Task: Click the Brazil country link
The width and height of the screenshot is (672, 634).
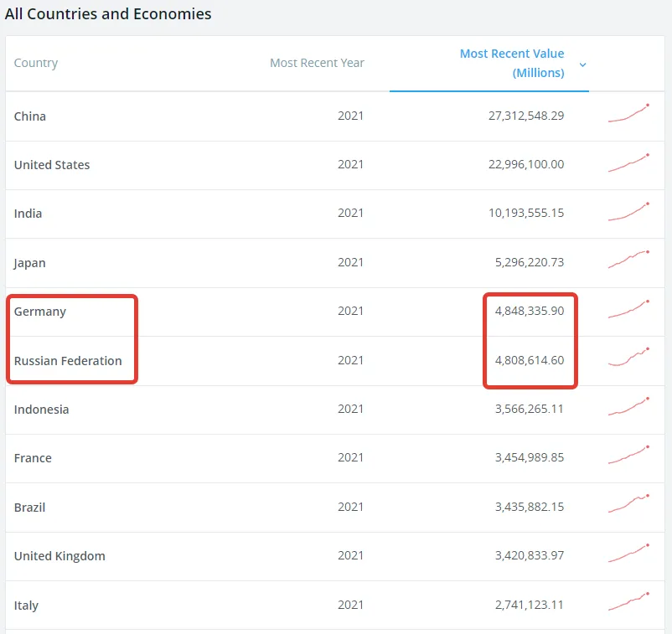Action: coord(29,508)
